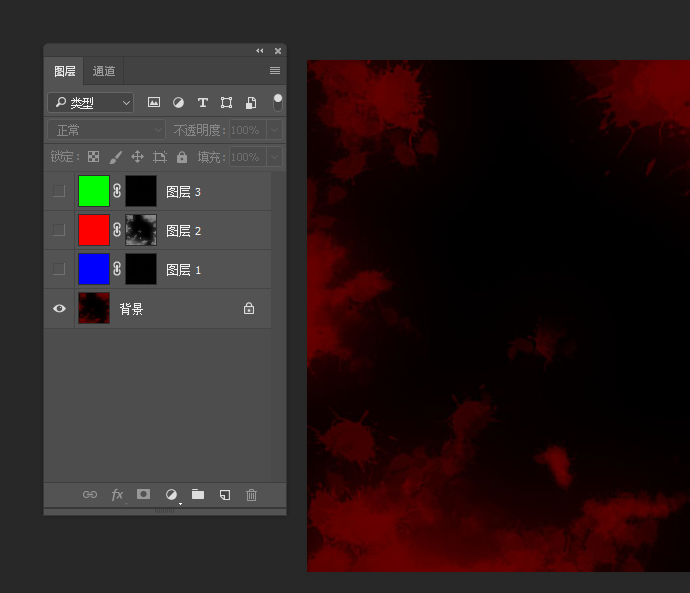Click the type layer filter icon
Image resolution: width=690 pixels, height=593 pixels.
pyautogui.click(x=202, y=102)
